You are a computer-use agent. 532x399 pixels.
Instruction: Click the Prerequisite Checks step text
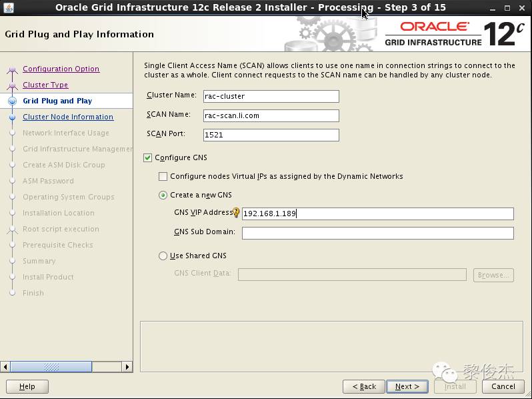pos(58,245)
